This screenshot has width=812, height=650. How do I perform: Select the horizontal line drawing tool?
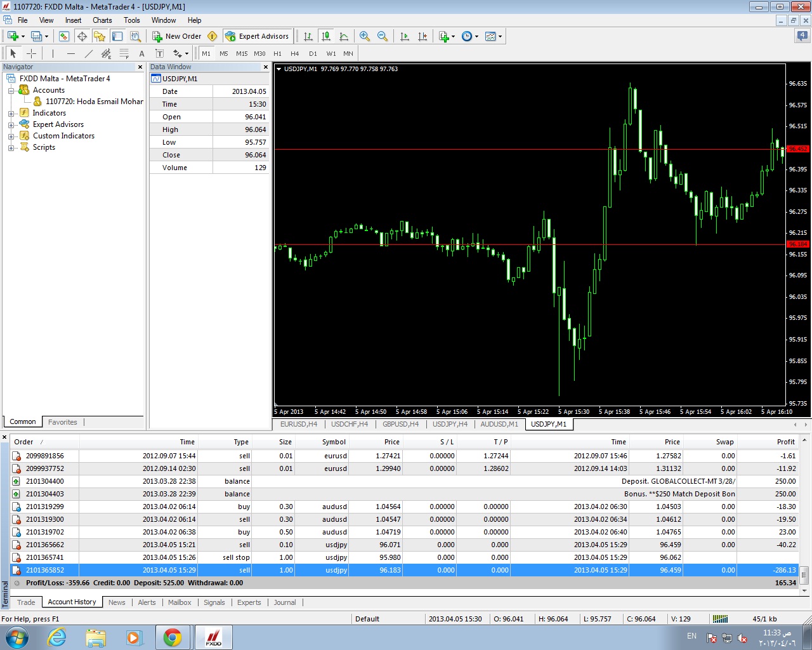coord(70,53)
